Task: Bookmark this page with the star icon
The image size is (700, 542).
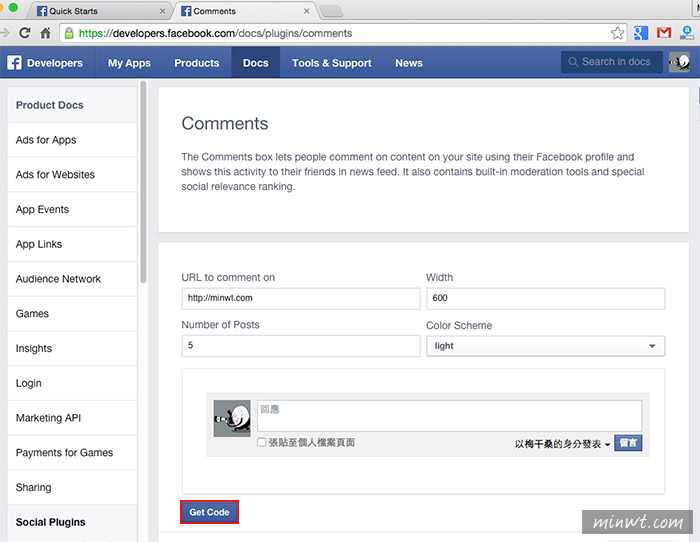Action: pyautogui.click(x=617, y=33)
